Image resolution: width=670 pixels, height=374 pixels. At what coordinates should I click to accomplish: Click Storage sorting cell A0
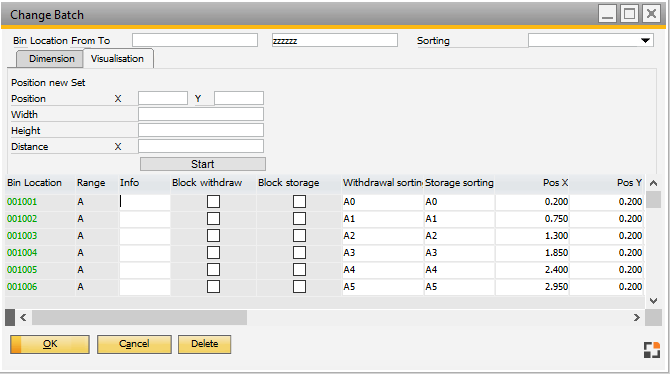459,202
